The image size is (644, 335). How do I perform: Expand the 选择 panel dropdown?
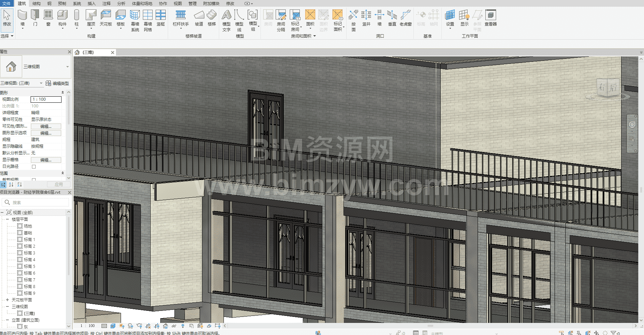pyautogui.click(x=7, y=36)
